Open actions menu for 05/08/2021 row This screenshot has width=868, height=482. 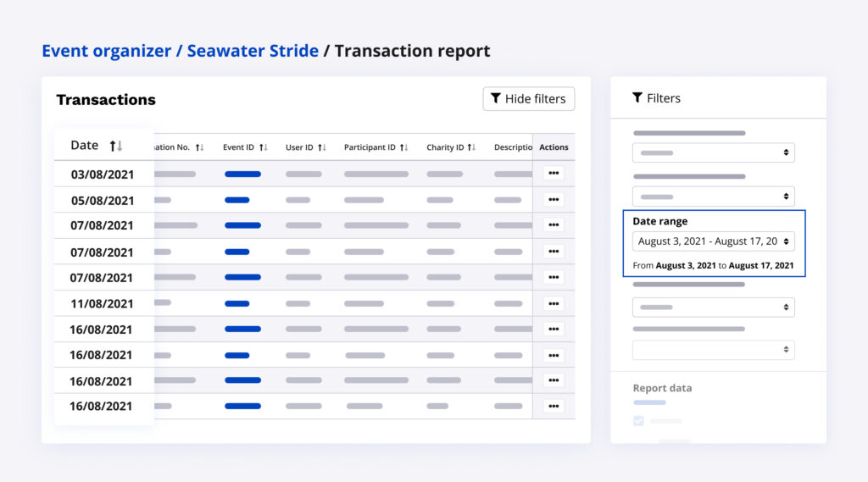point(554,200)
